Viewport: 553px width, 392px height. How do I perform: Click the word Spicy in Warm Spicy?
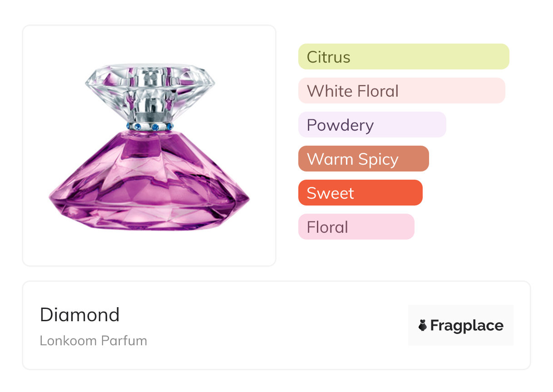point(378,159)
